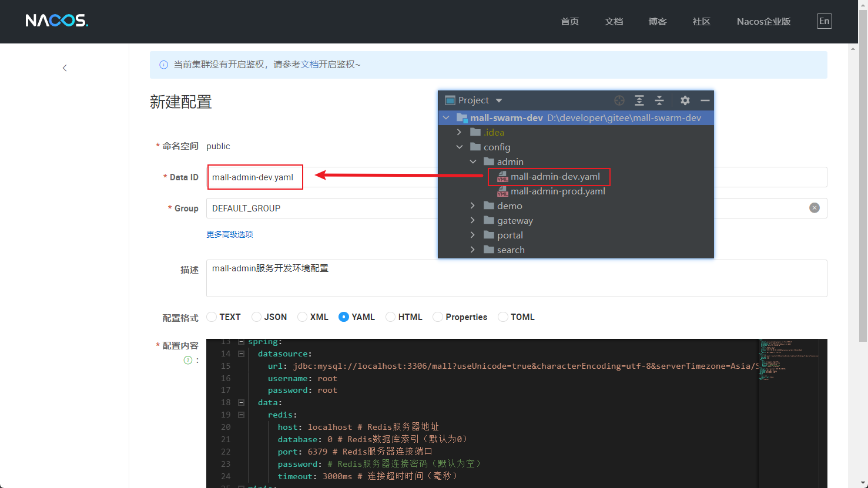Click the Project window icon
This screenshot has width=868, height=488.
coord(450,100)
